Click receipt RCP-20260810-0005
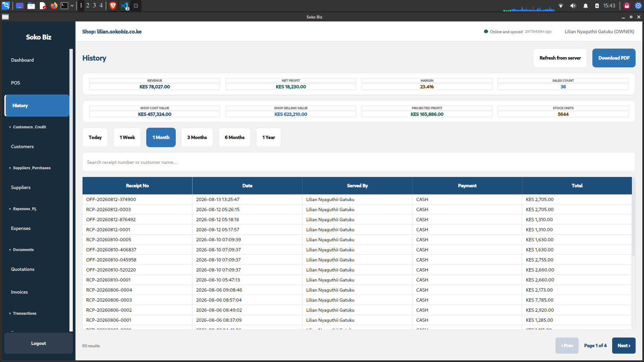Viewport: 644px width, 362px height. pos(109,240)
